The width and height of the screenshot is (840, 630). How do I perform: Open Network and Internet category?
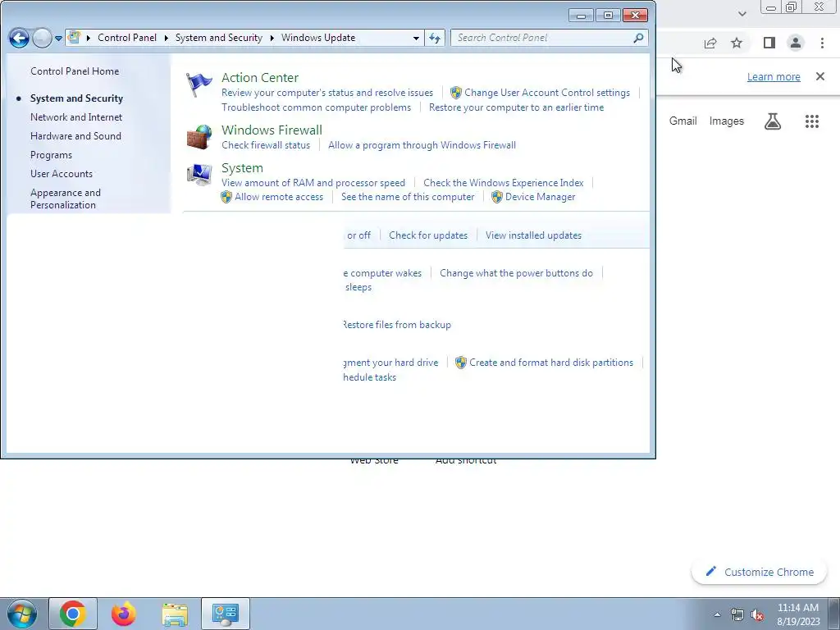[x=76, y=117]
